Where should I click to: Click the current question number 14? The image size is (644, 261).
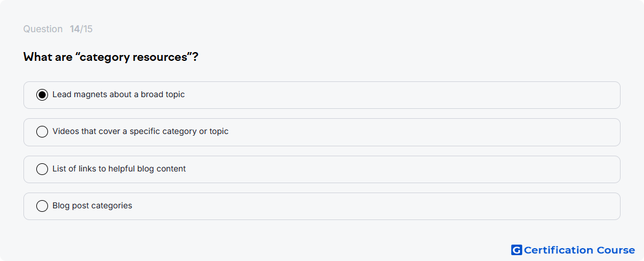pyautogui.click(x=75, y=29)
